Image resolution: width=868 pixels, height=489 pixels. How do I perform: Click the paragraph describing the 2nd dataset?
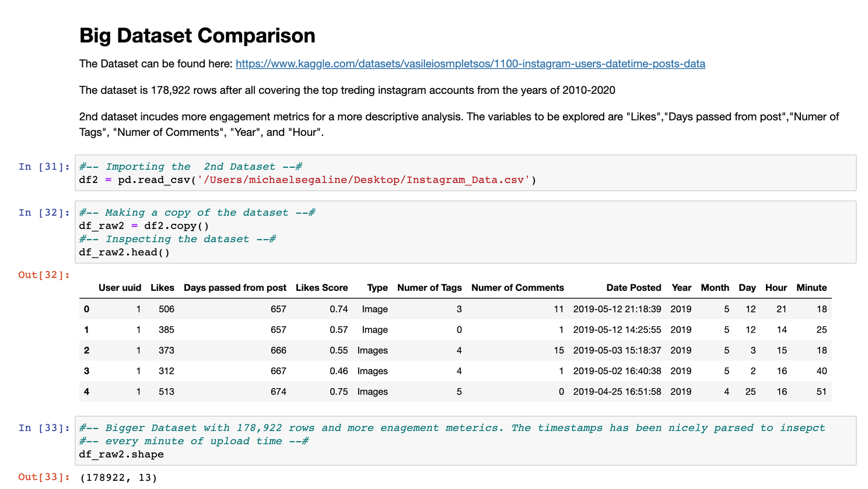coord(459,124)
